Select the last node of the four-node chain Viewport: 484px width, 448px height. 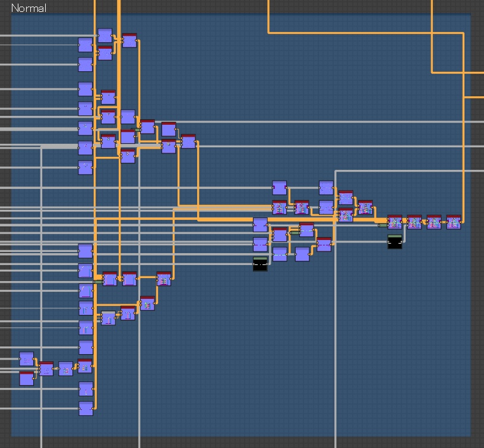(454, 222)
